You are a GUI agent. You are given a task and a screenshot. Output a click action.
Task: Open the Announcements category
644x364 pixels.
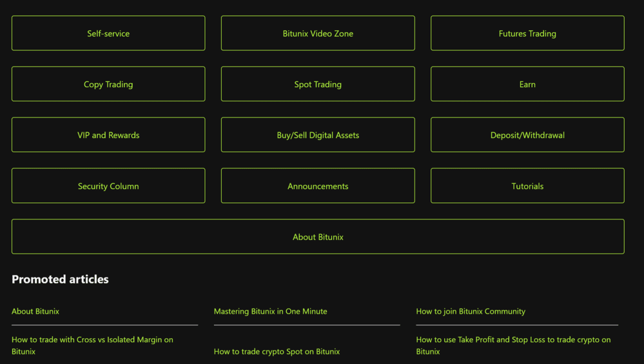pyautogui.click(x=318, y=187)
